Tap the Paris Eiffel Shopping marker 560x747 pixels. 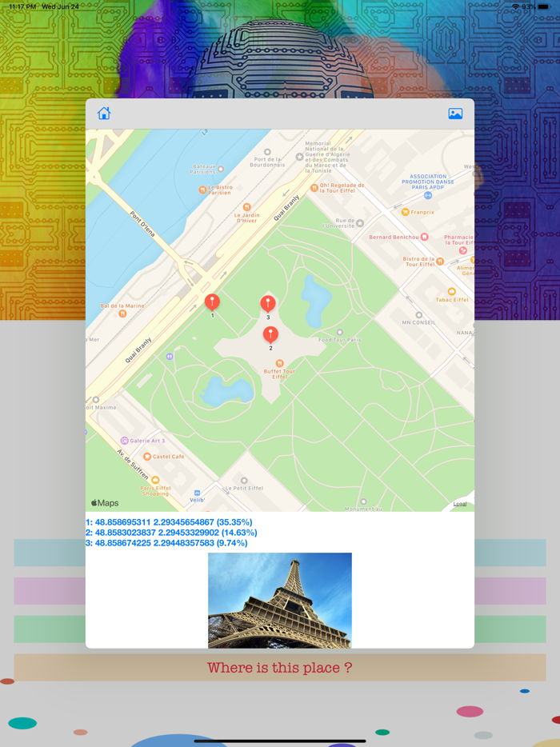point(155,480)
